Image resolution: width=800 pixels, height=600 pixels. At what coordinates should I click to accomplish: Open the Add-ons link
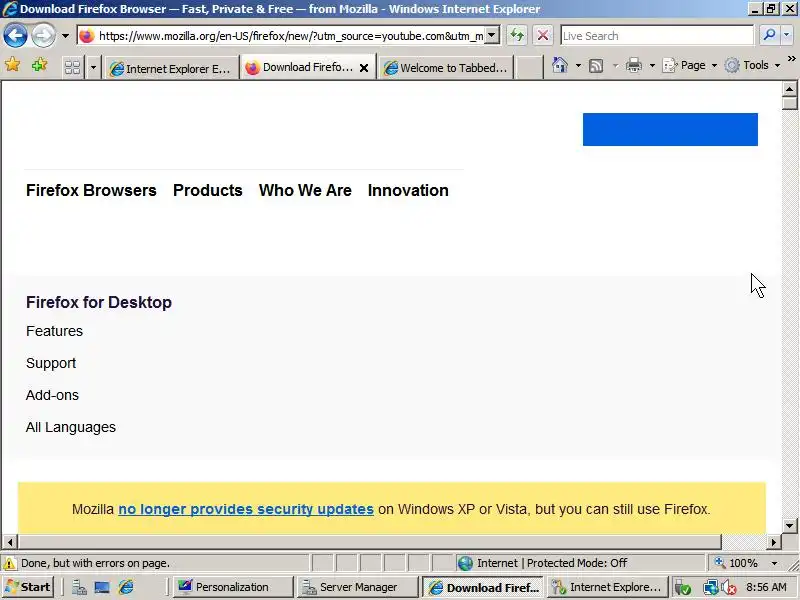click(53, 395)
